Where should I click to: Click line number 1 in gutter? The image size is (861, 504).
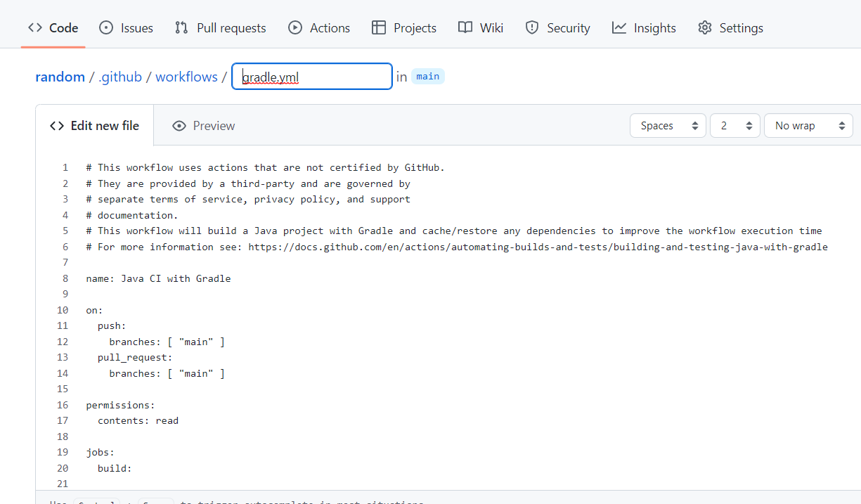click(x=65, y=167)
